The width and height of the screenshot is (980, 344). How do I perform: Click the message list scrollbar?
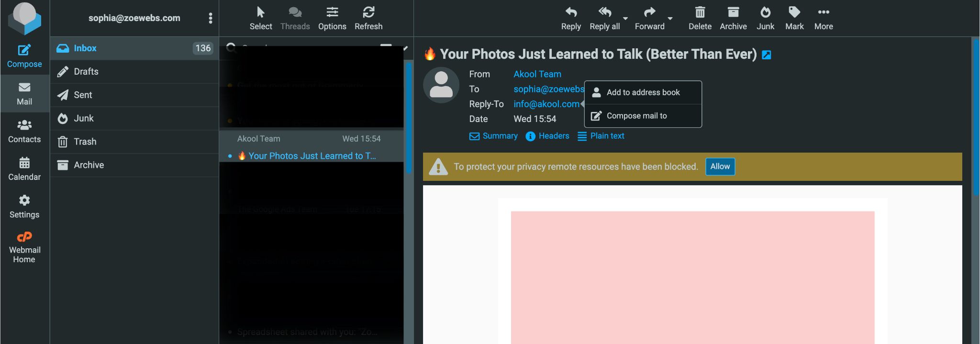409,117
